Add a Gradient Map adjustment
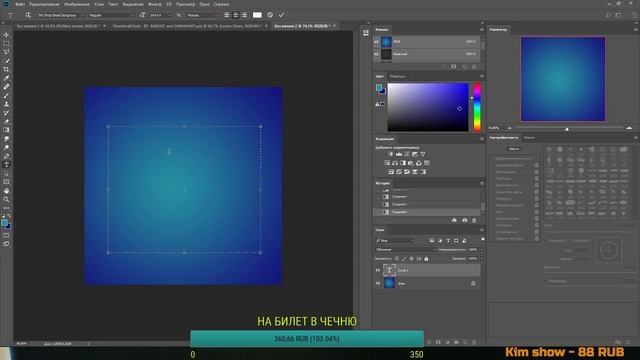640x360 pixels. click(x=423, y=172)
